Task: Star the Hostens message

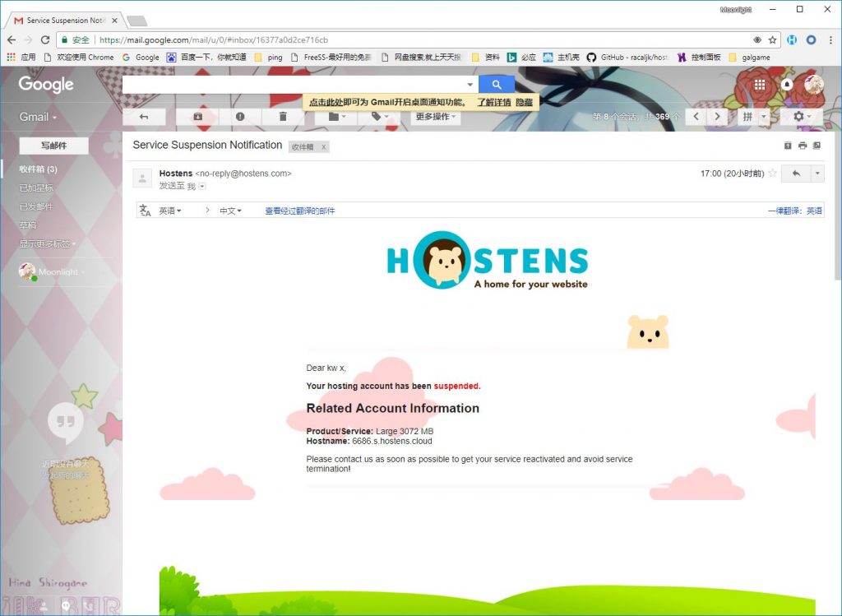Action: click(773, 174)
